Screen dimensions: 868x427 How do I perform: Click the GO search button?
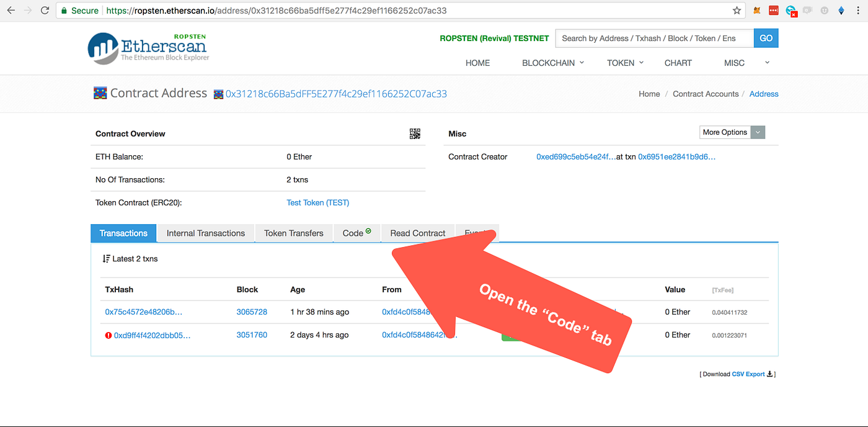(x=766, y=38)
